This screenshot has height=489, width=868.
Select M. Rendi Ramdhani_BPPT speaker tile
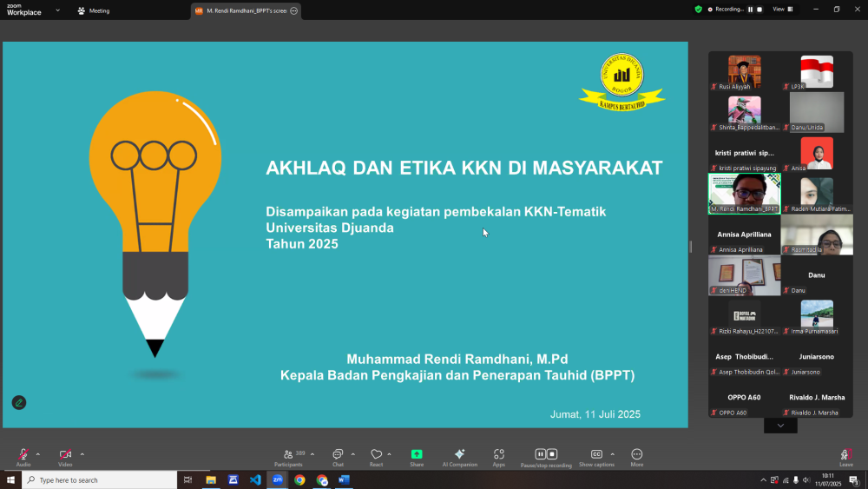(x=745, y=194)
